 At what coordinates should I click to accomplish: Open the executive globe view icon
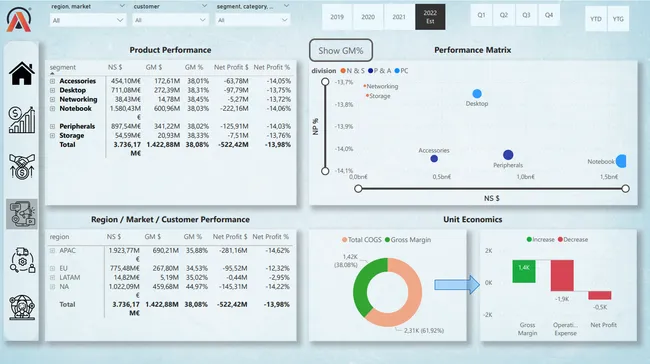coord(22,307)
